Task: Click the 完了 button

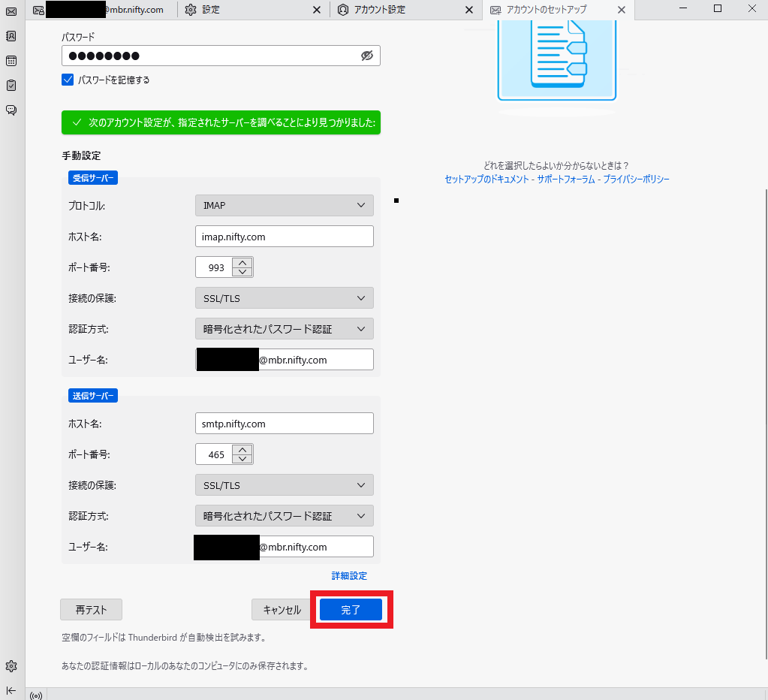Action: point(351,611)
